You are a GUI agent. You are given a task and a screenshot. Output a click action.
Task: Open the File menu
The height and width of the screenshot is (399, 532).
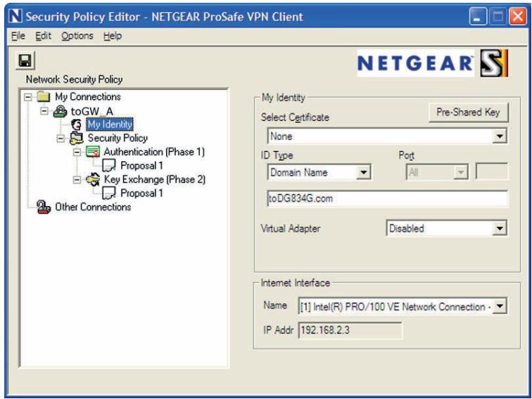coord(18,36)
